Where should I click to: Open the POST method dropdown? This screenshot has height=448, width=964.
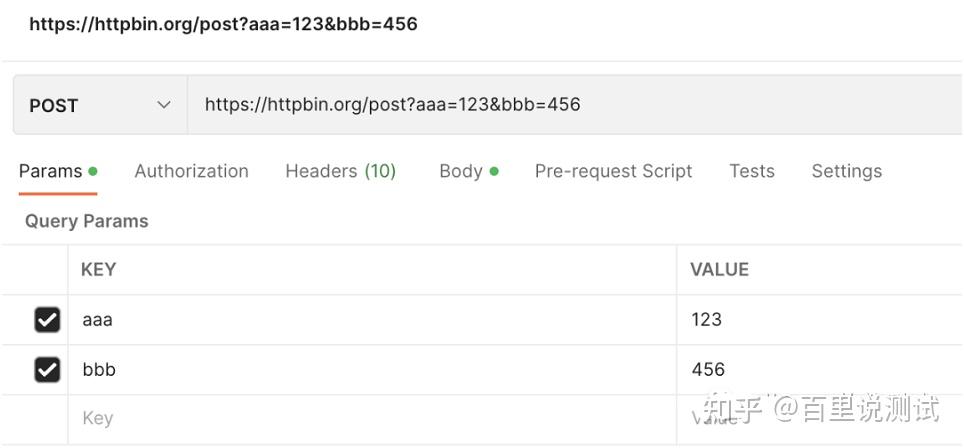pos(100,105)
